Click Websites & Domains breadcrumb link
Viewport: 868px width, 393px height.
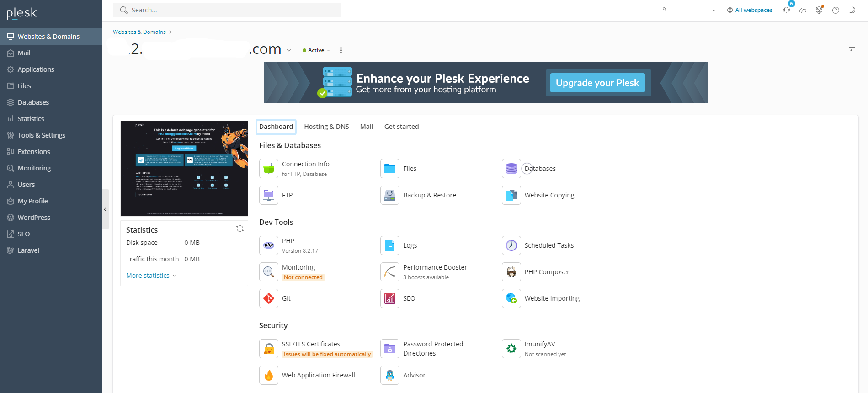click(139, 32)
